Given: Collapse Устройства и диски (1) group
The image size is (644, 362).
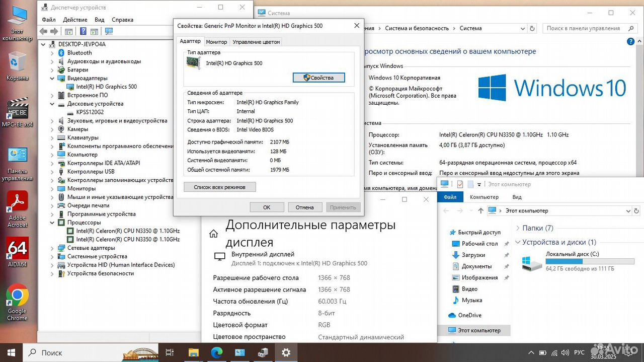Looking at the screenshot, I should (x=518, y=242).
